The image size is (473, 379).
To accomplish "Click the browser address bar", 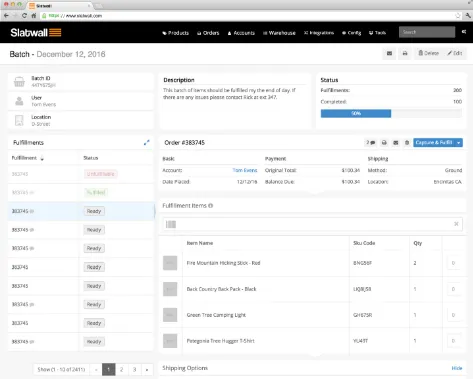I will (250, 16).
